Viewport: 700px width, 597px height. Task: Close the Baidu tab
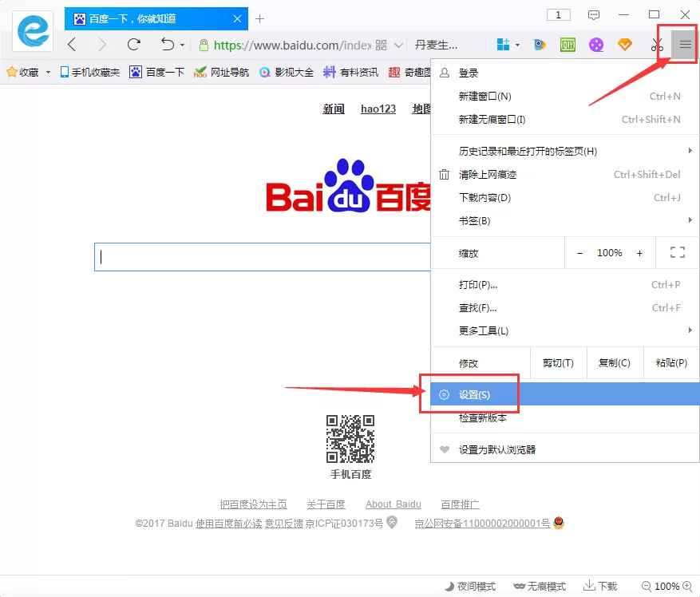(238, 18)
